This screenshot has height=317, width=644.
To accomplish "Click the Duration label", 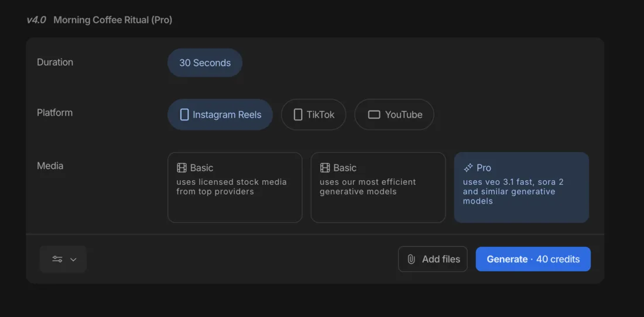I will click(55, 63).
